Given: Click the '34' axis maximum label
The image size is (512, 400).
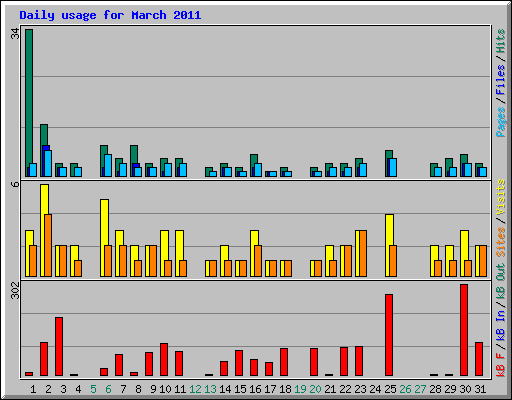Looking at the screenshot, I should click(15, 33).
